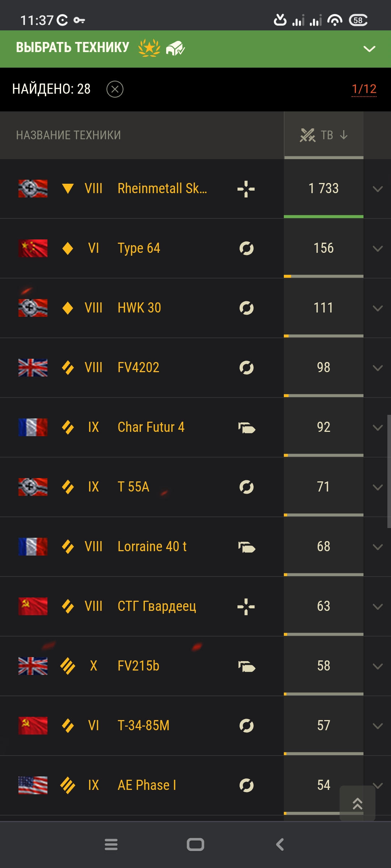
Task: Tap the garage icon in the green header
Action: point(175,48)
